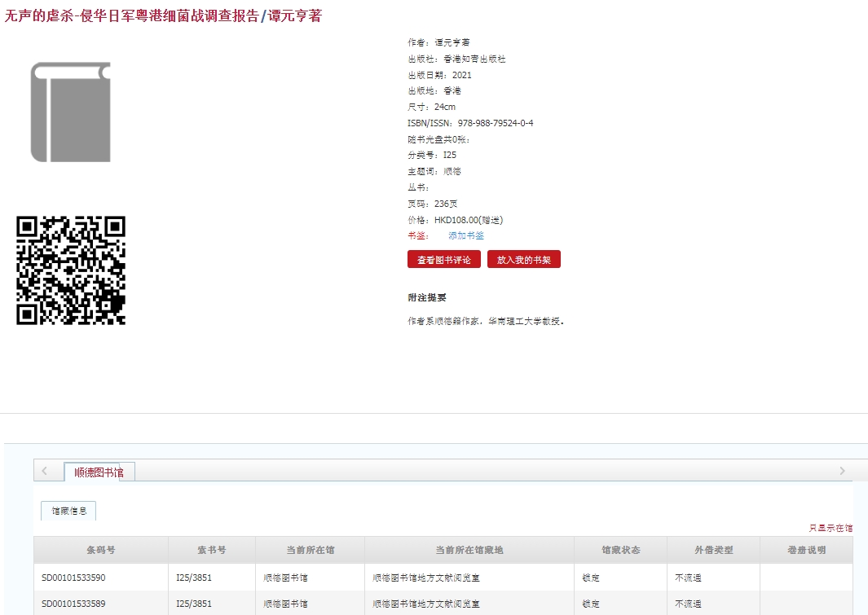This screenshot has height=615, width=868.
Task: Click 只显示在馆 filter link
Action: pos(831,528)
